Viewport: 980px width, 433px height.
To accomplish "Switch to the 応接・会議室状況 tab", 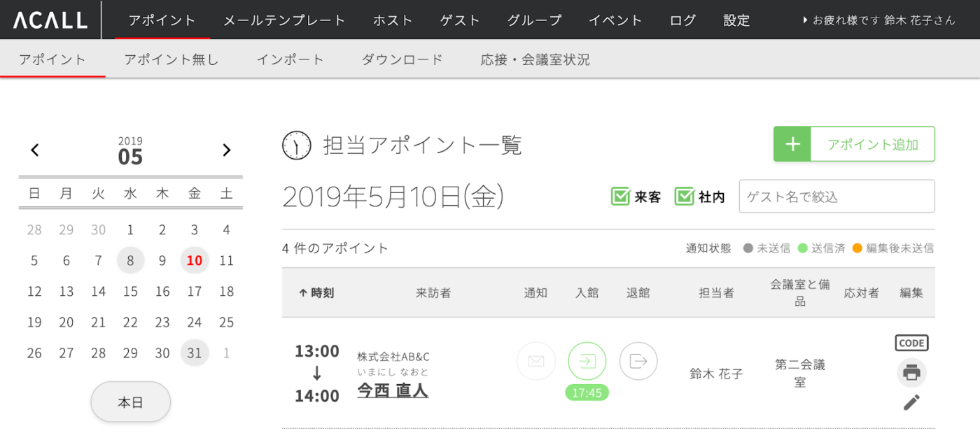I will [x=535, y=59].
